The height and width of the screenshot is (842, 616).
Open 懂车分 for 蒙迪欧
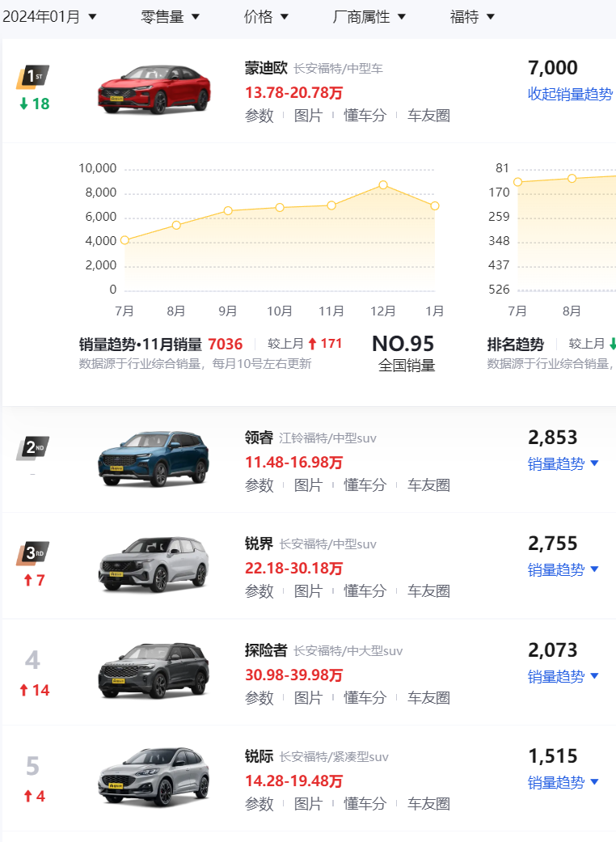pos(365,116)
